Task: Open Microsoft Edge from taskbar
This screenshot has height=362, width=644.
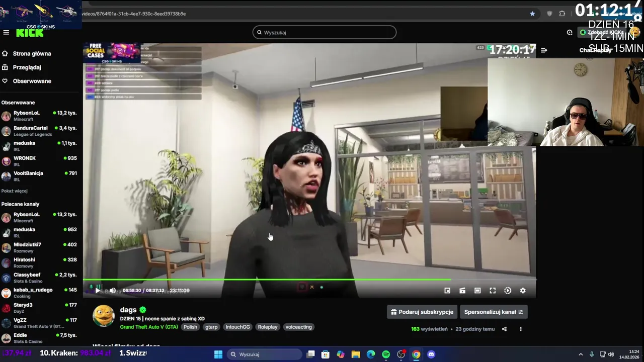Action: pos(371,354)
